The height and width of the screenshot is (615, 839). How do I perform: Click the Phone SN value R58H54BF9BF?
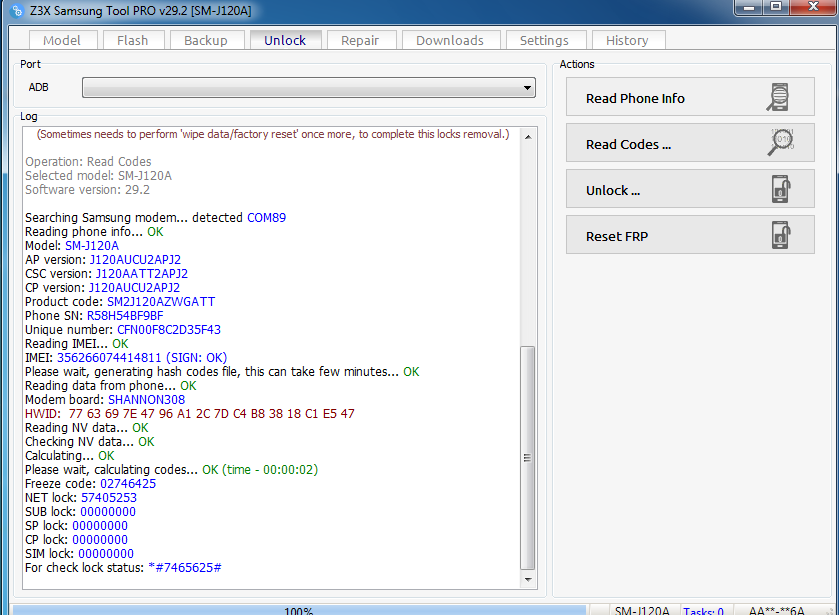125,316
